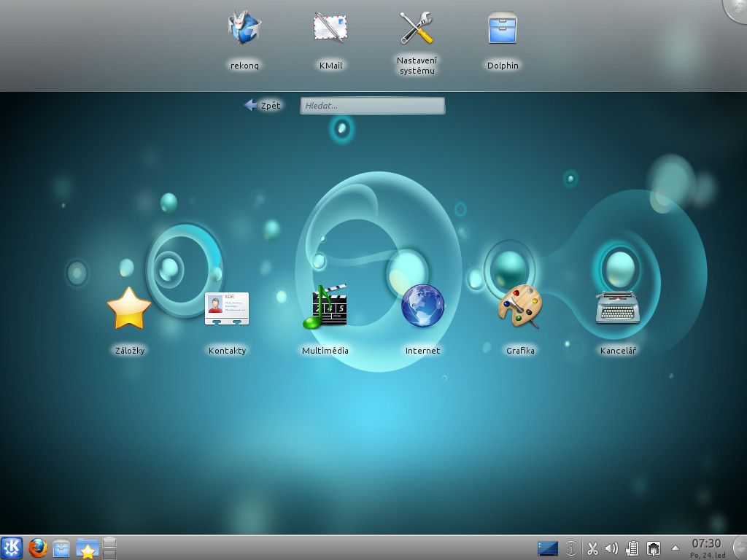Open the Grafika palette category
The width and height of the screenshot is (747, 560).
click(520, 306)
